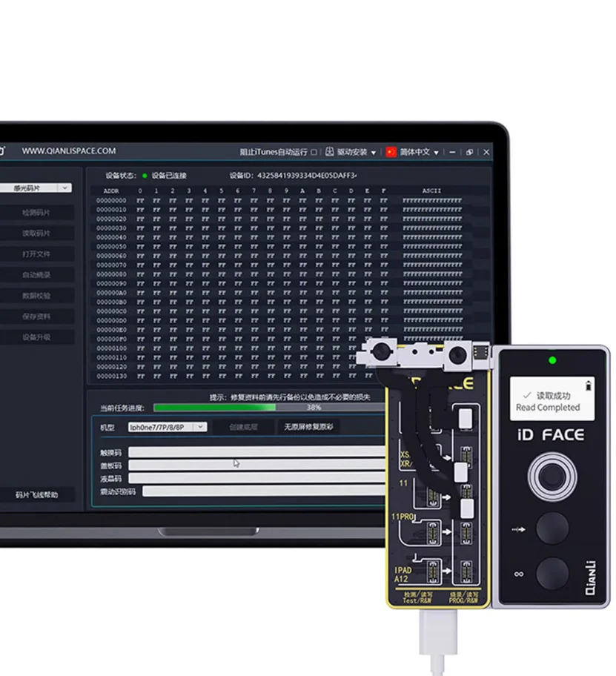
Task: Click the 液晶码 input field
Action: [x=257, y=477]
